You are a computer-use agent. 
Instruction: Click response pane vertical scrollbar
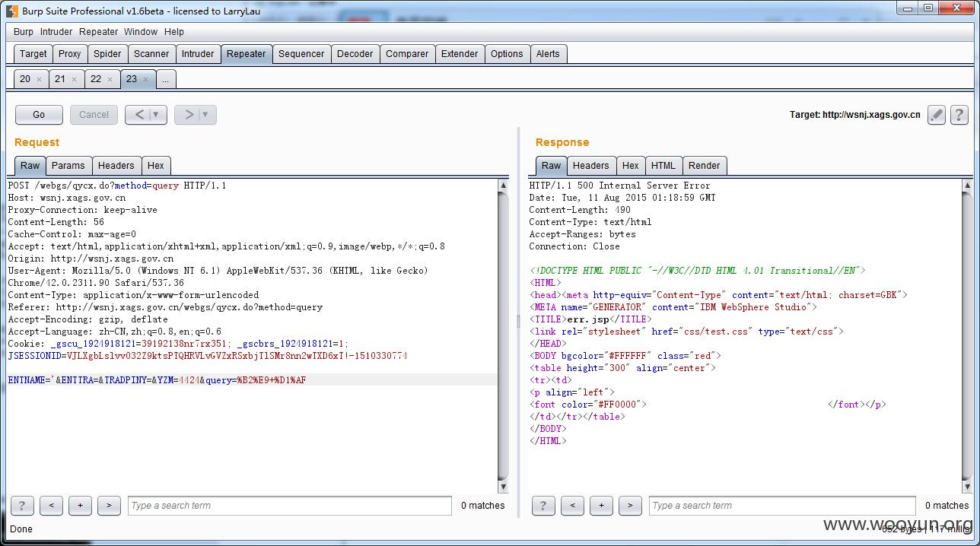[x=967, y=336]
